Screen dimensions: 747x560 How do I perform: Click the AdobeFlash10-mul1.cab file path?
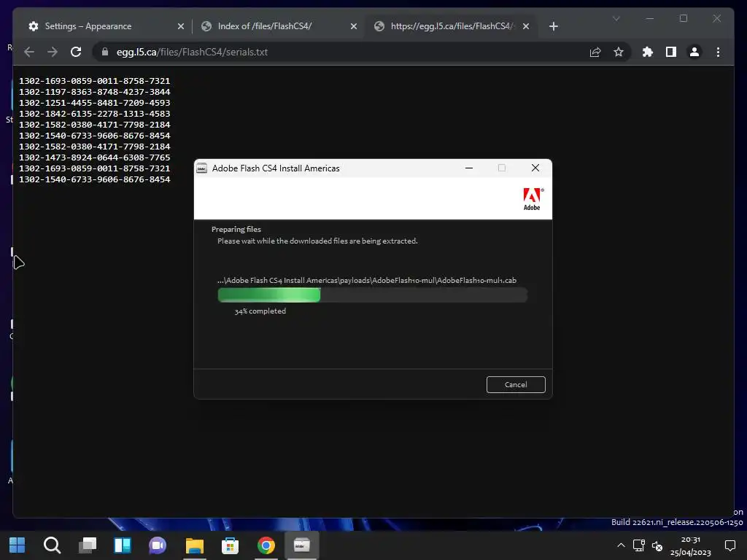pos(367,281)
